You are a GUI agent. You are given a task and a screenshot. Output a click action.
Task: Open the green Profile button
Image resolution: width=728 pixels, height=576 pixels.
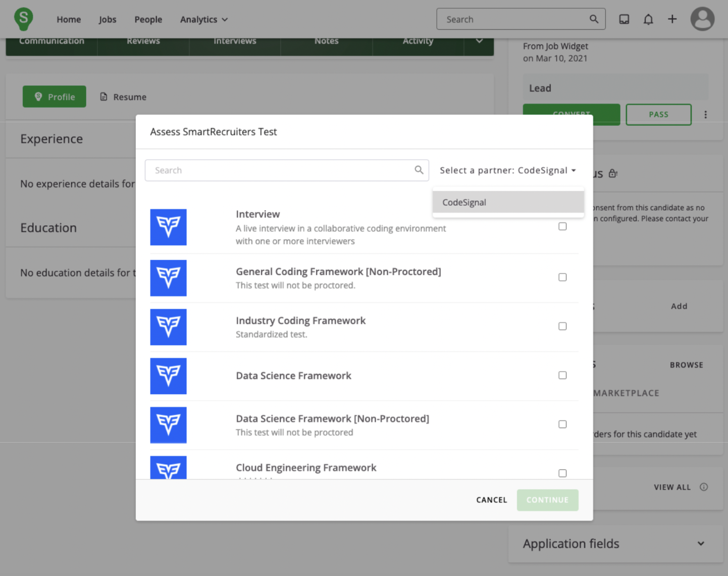[x=55, y=97]
